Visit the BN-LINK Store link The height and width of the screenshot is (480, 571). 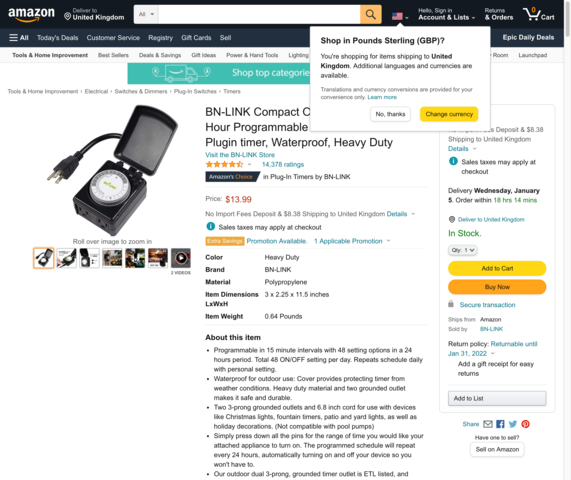(x=240, y=155)
